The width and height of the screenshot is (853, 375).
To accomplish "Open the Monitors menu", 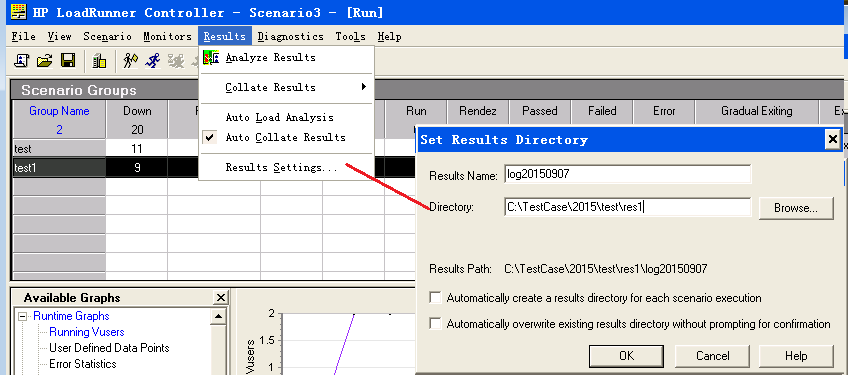I will pos(168,36).
